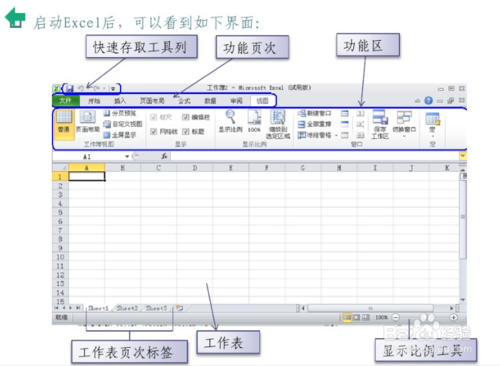Open 冻结窗格 Freeze Panes dropdown
Viewport: 500px width, 366px height.
point(317,135)
